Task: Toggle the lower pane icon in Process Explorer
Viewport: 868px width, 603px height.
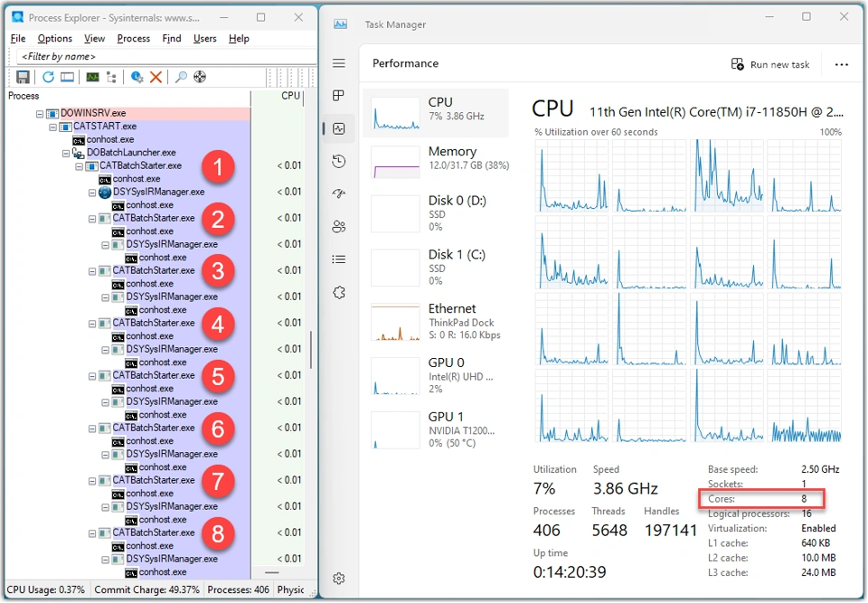Action: pos(68,77)
